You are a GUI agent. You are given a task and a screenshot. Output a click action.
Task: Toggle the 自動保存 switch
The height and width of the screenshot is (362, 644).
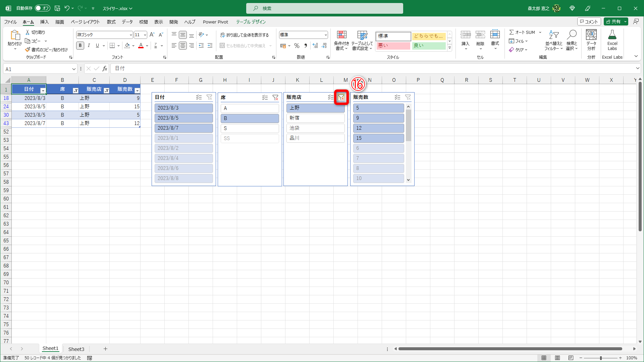[42, 8]
